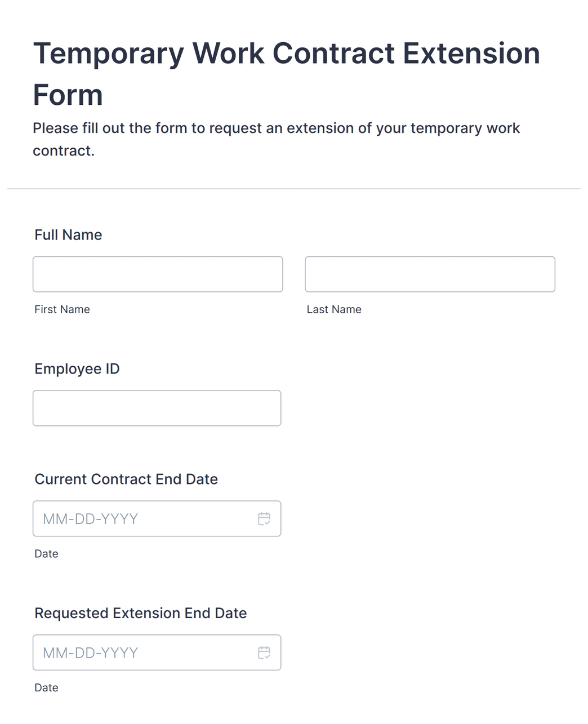588x724 pixels.
Task: Click the Last Name sublabel
Action: point(334,309)
